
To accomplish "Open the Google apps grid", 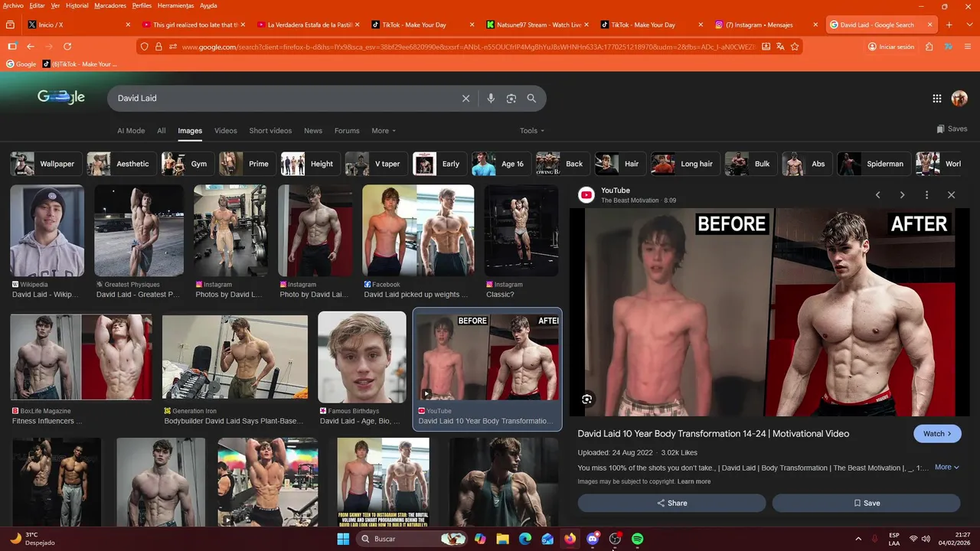I will (937, 99).
